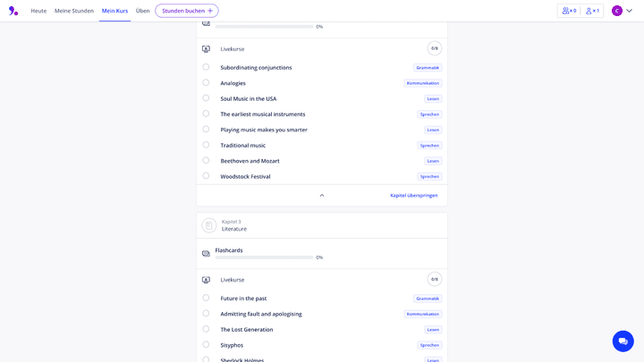Select the Analogies lesson circle

click(206, 83)
